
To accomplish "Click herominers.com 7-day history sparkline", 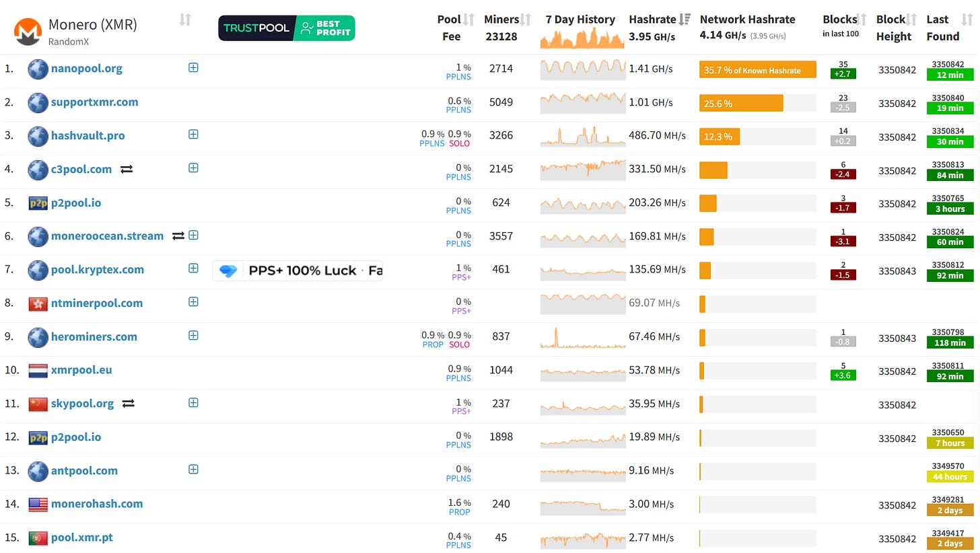I will (x=583, y=337).
